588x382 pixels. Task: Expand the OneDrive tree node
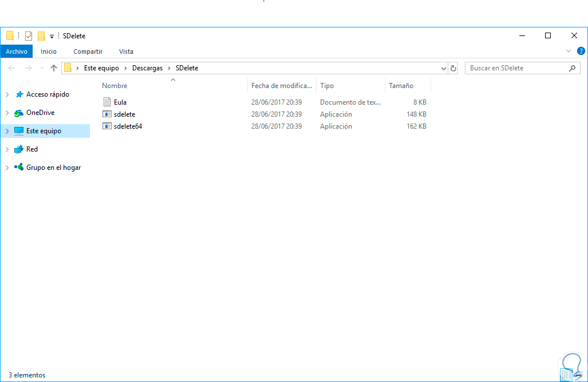[7, 112]
